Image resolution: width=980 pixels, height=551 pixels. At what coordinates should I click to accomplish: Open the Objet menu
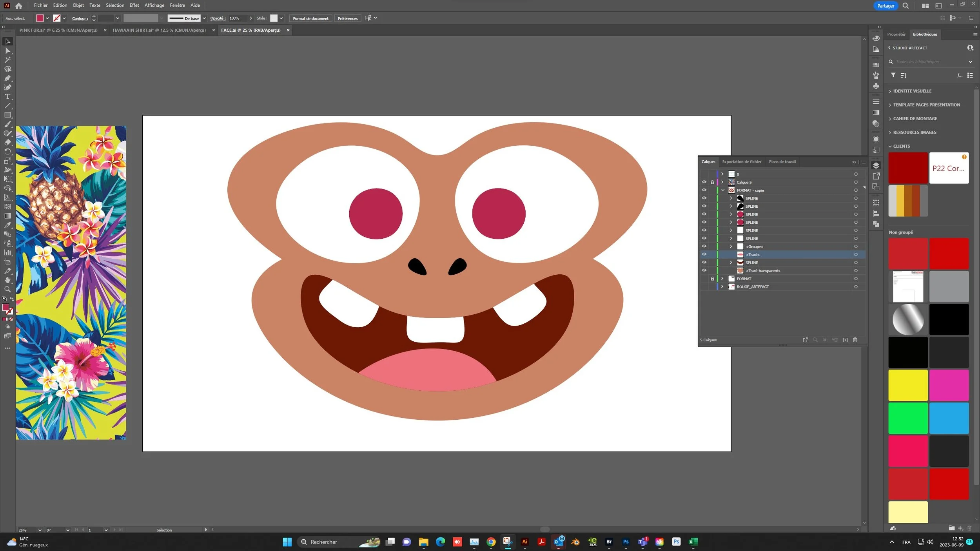click(x=78, y=5)
